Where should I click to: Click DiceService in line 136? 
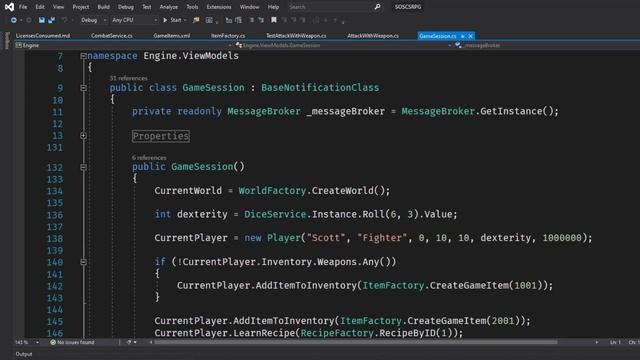(x=275, y=214)
